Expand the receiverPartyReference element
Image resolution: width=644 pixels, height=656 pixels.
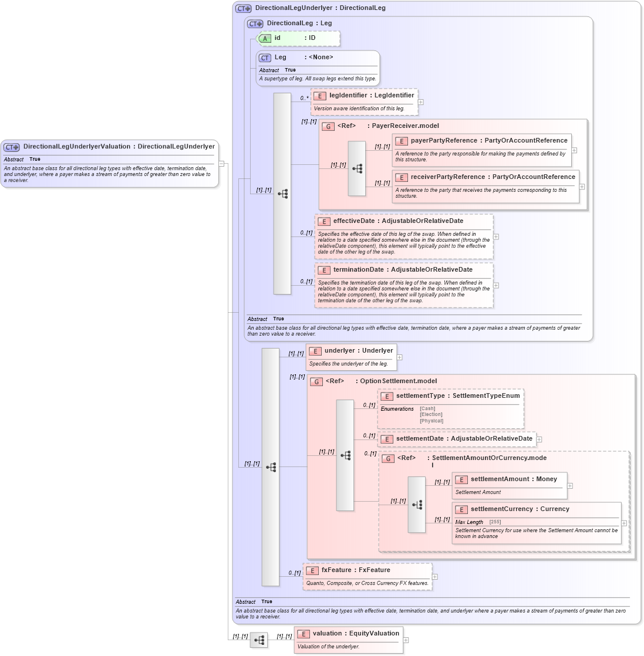582,187
